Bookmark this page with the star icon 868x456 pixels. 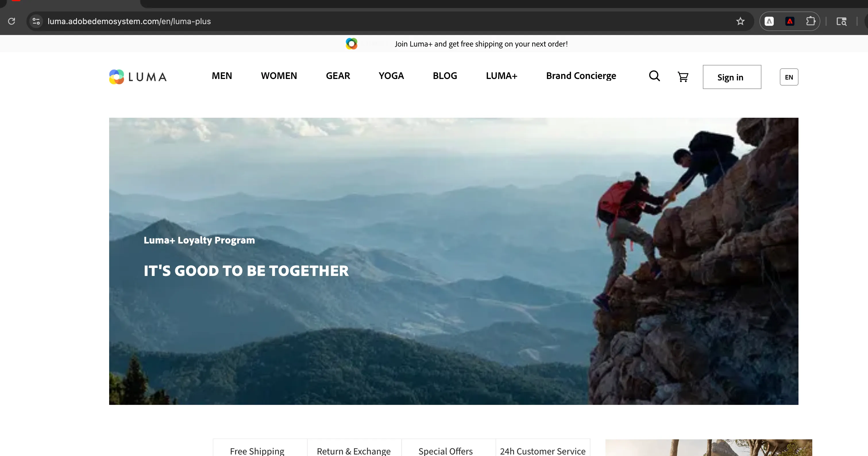coord(740,21)
